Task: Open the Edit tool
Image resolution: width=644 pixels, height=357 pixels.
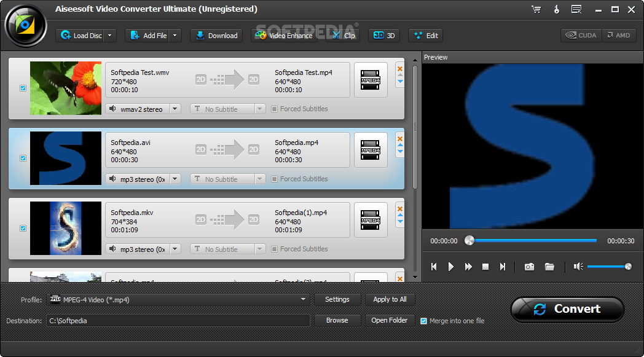Action: click(x=426, y=35)
